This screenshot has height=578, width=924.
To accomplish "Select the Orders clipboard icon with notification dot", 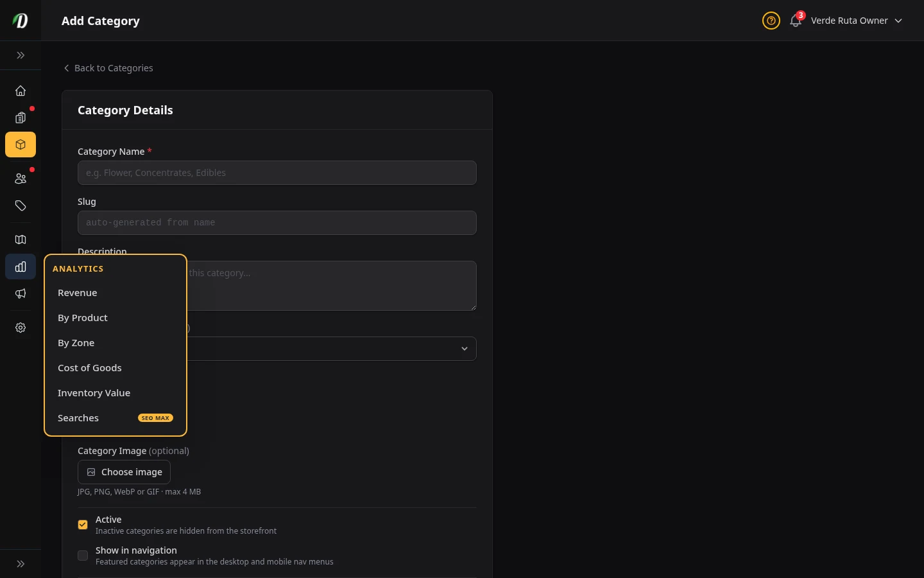I will (21, 118).
